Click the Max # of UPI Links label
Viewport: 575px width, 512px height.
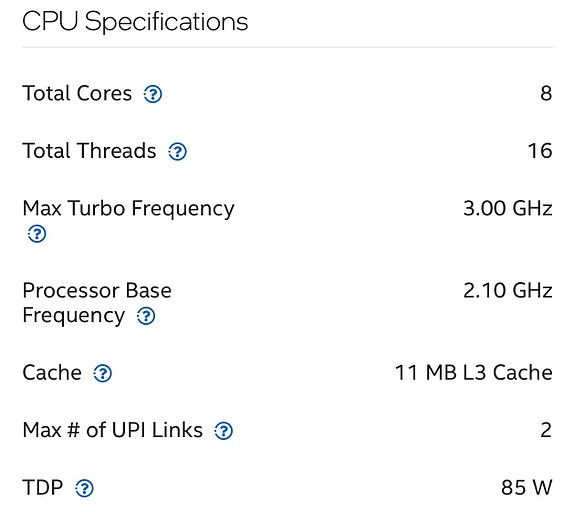point(112,430)
